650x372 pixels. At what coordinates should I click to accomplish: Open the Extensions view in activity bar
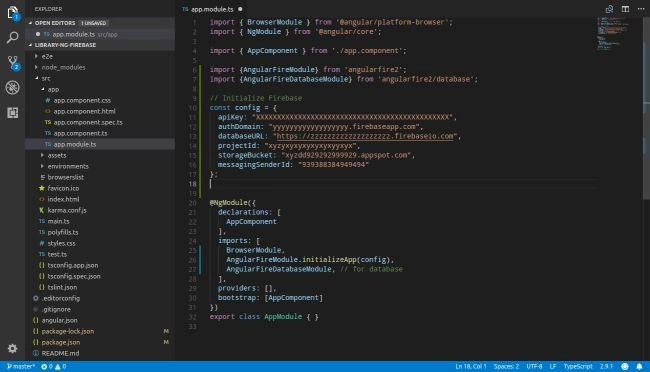pos(12,112)
